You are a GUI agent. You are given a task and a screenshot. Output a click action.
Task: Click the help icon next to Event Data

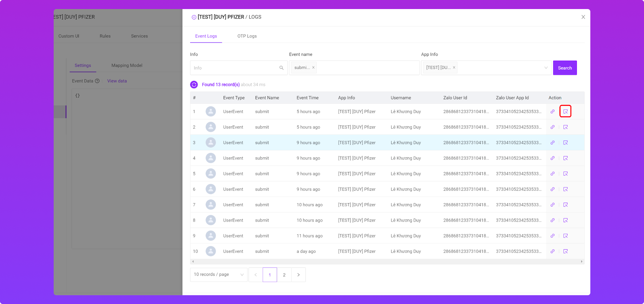97,81
